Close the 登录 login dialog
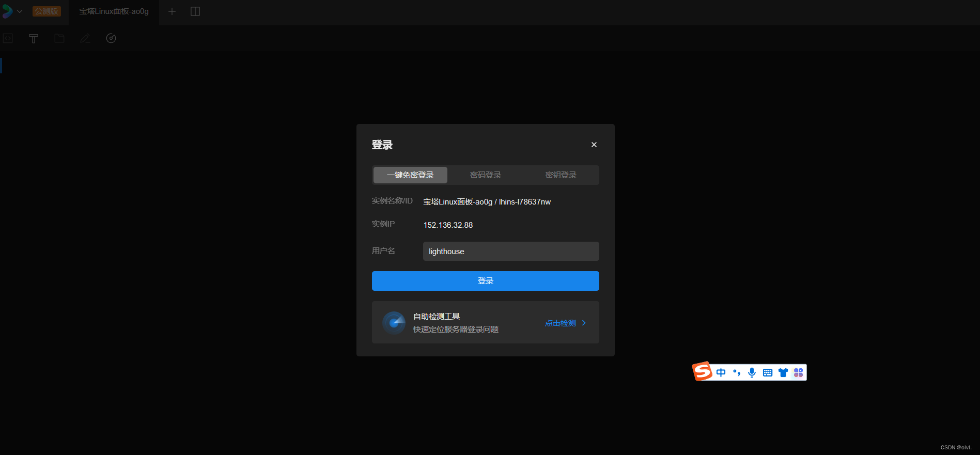Screen dimensions: 980x455 594,145
